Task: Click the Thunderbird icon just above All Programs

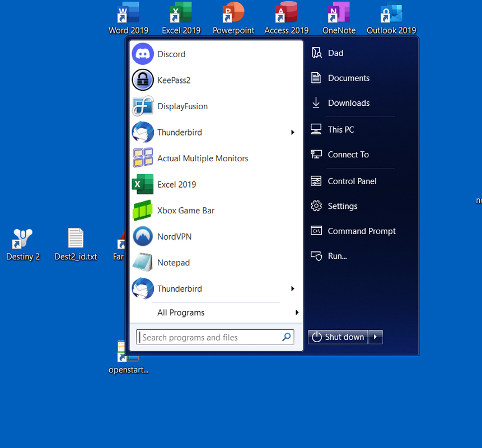Action: click(x=143, y=288)
